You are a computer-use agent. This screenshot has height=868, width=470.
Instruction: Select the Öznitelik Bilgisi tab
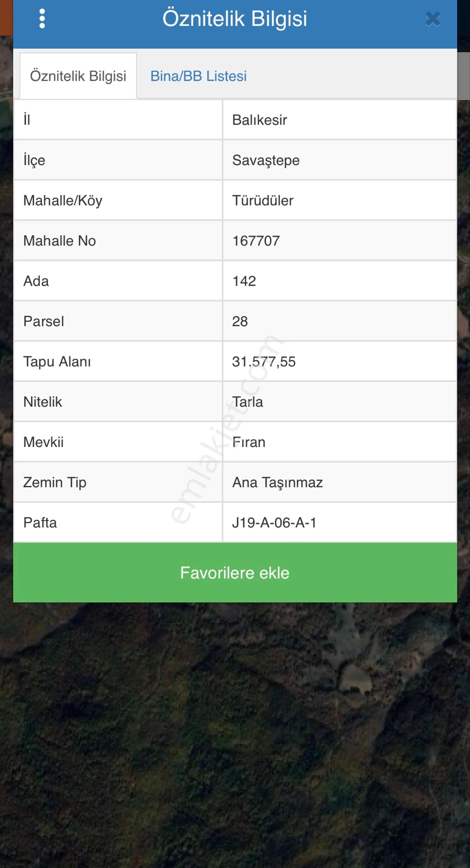click(78, 76)
